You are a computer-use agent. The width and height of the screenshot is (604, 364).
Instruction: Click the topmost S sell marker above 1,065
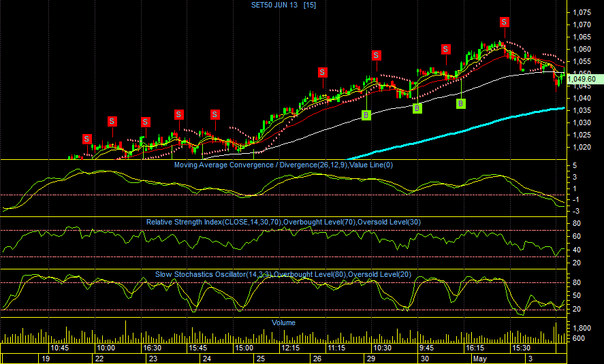(505, 22)
